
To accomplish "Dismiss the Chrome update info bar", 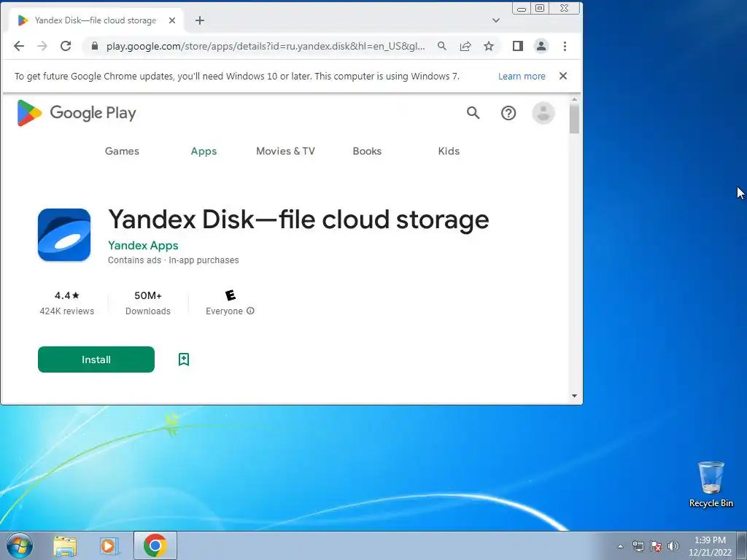I will click(x=563, y=76).
